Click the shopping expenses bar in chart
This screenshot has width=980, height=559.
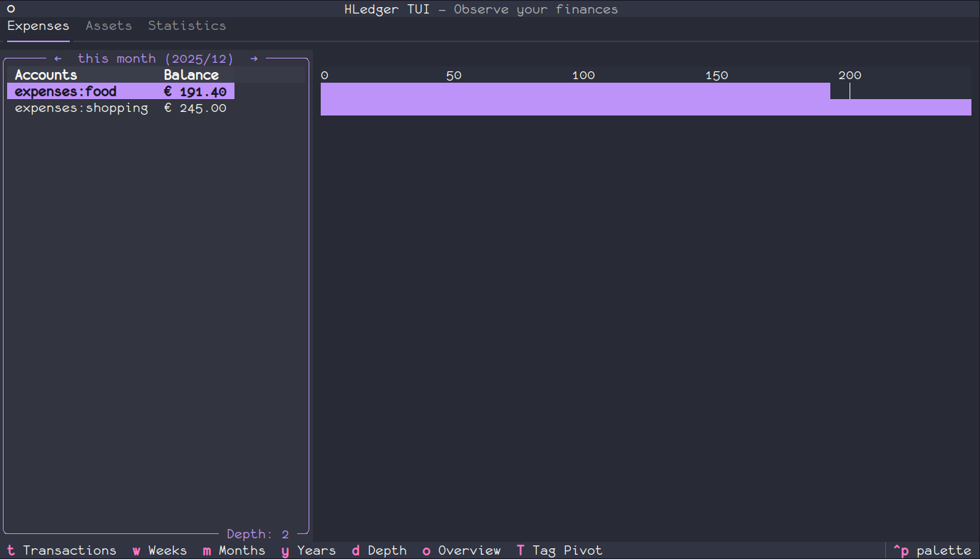coord(646,108)
